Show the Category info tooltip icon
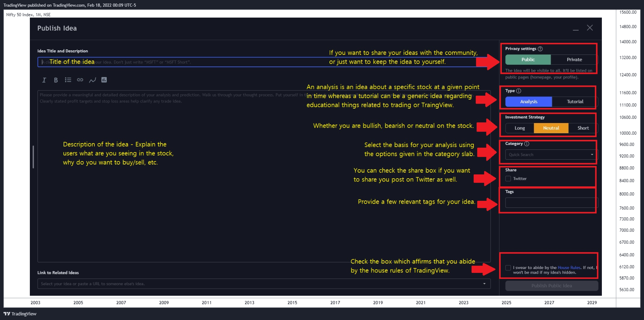The width and height of the screenshot is (644, 320). point(527,143)
